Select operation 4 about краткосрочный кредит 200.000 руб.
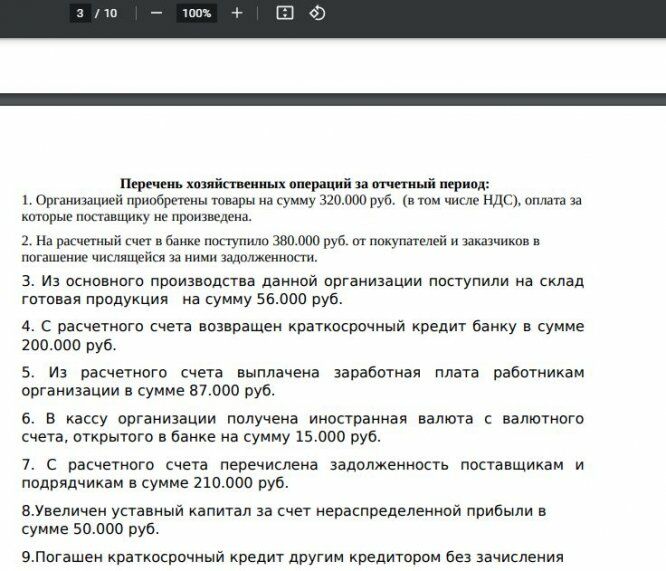 click(x=302, y=336)
